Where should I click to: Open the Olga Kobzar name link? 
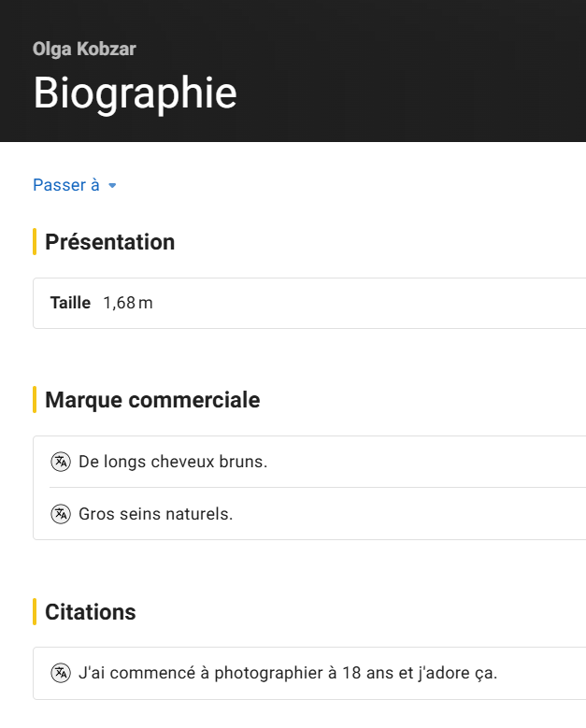84,50
